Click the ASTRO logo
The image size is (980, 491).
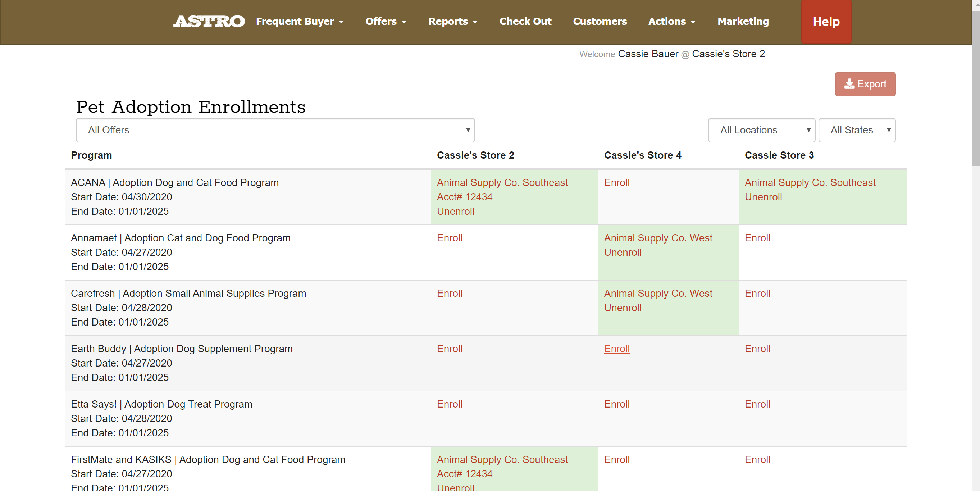click(209, 22)
